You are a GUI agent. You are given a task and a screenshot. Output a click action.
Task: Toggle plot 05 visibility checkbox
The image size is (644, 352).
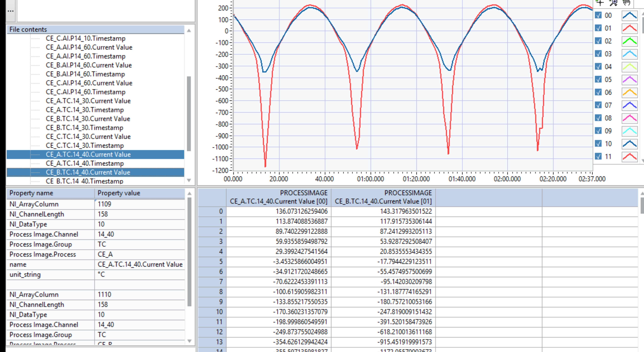(x=598, y=80)
